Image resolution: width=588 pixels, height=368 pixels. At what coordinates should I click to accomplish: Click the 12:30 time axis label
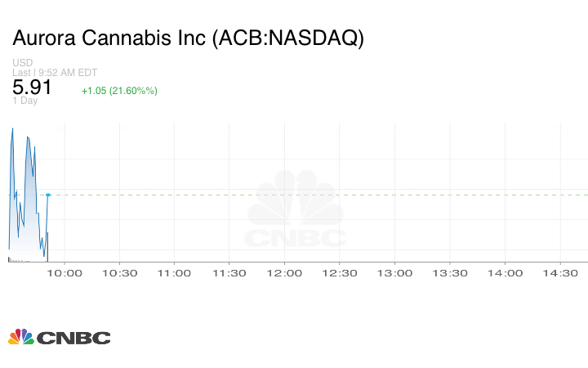coord(340,273)
